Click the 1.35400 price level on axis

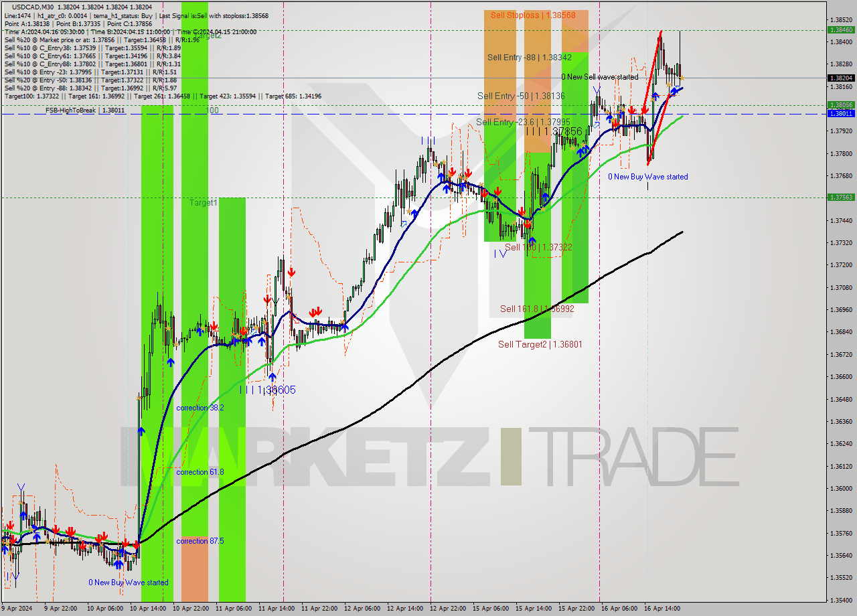coord(841,599)
